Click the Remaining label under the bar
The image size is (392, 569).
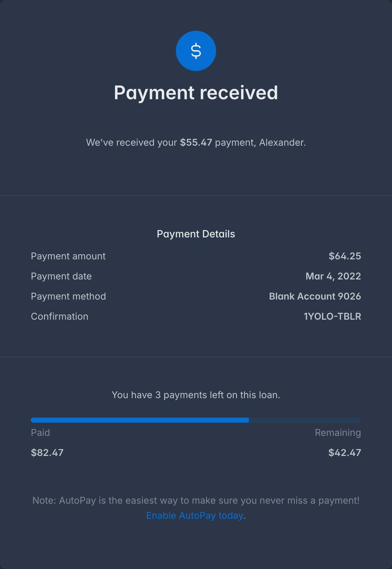338,433
